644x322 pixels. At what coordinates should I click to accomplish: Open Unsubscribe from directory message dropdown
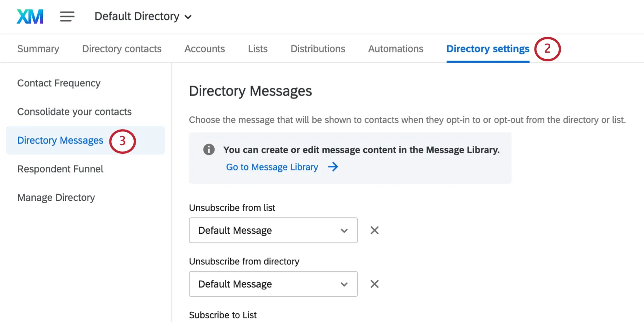coord(273,284)
